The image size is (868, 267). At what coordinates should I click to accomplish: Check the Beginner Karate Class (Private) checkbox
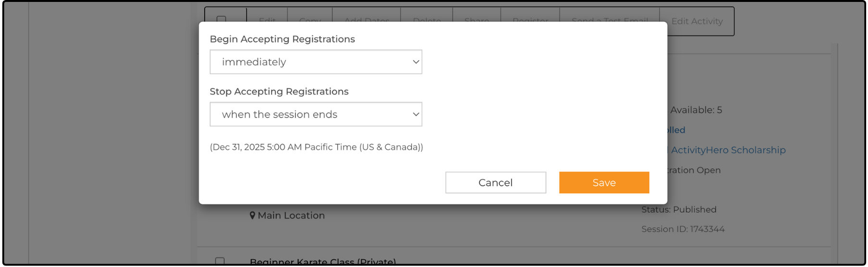coord(220,261)
